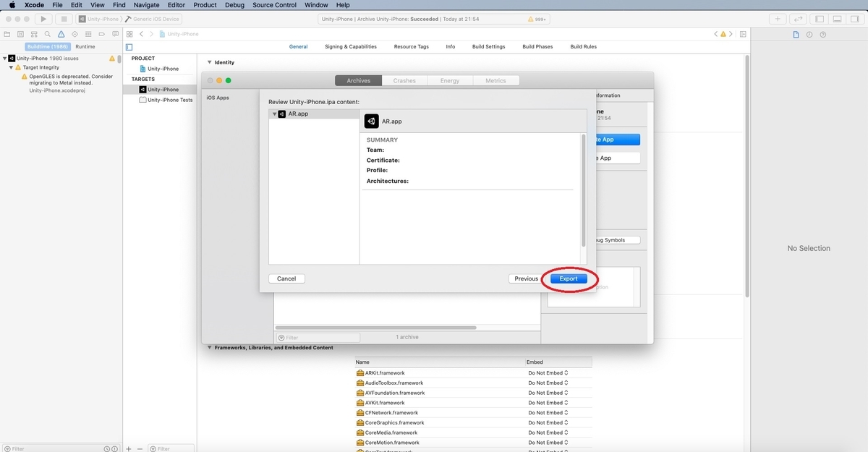Open Embed dropdown for CoreMotion.framework
Image resolution: width=868 pixels, height=452 pixels.
(x=548, y=443)
